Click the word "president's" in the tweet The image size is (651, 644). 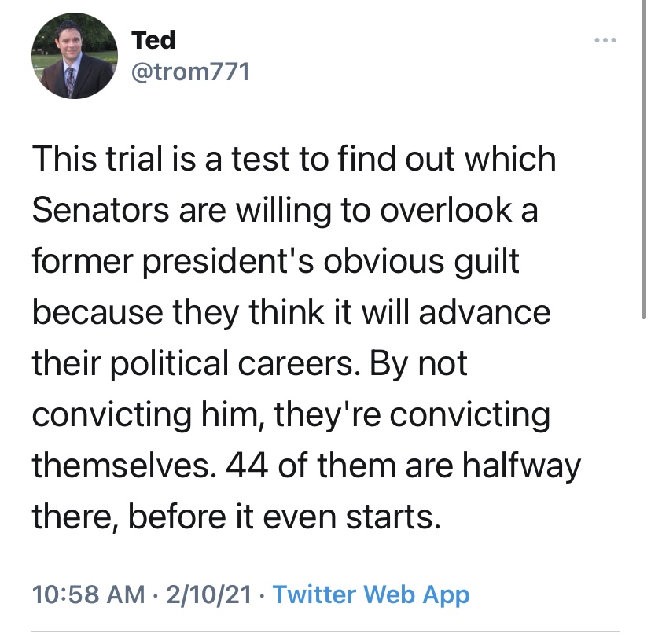(235, 263)
